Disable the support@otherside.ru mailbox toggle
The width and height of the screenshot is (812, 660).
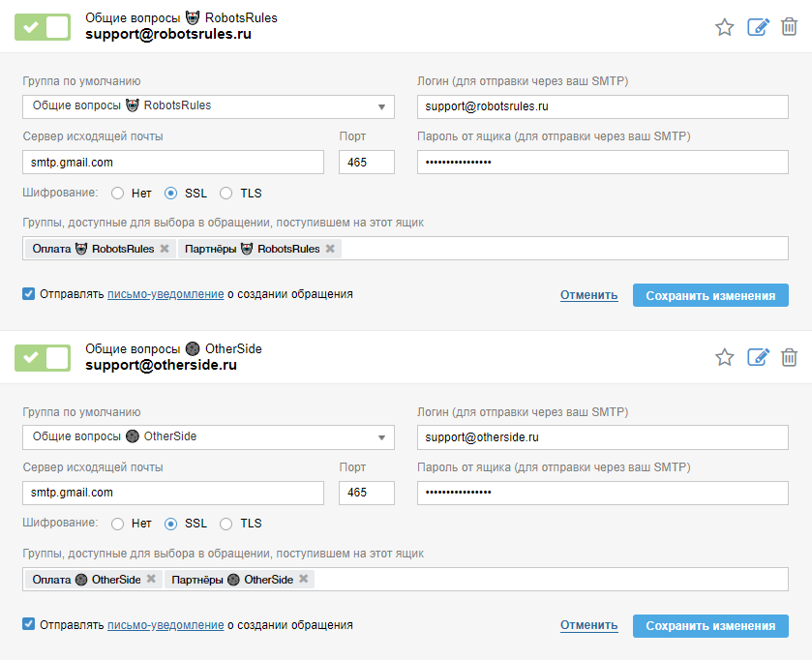click(x=43, y=358)
